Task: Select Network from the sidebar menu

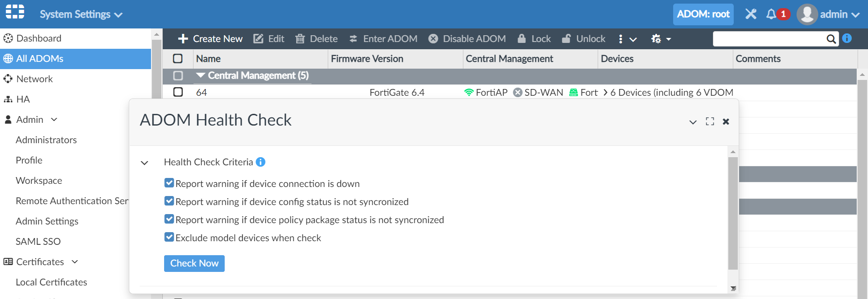Action: click(34, 79)
